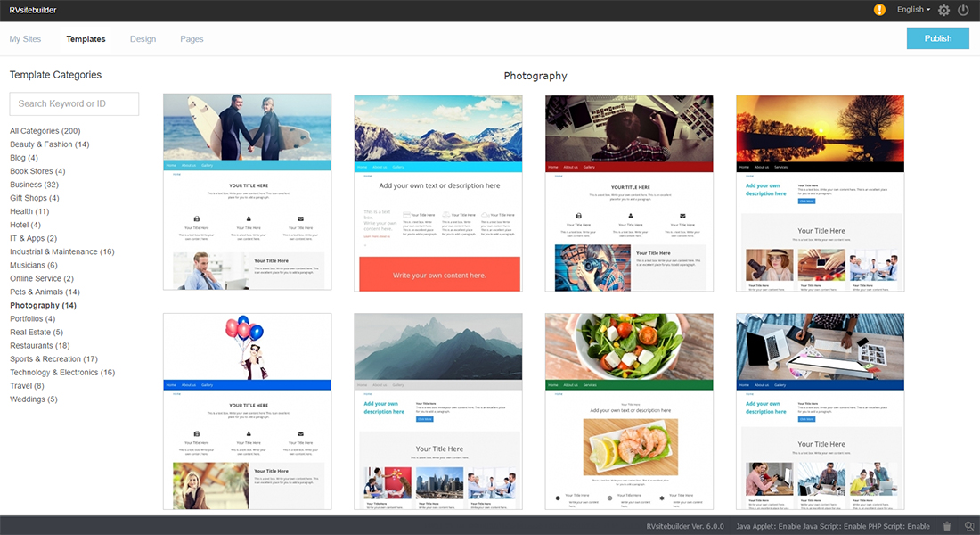Switch to the My Sites tab
The image size is (980, 535).
pos(26,39)
